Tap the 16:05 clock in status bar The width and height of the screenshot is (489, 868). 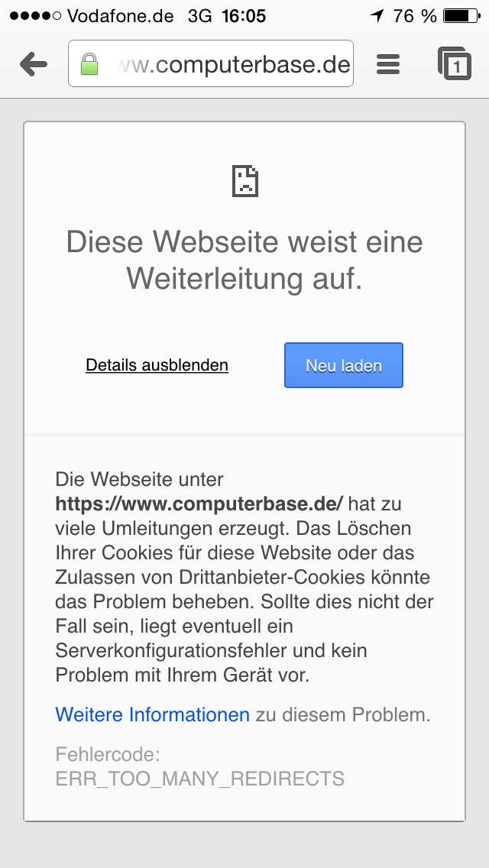[x=244, y=16]
